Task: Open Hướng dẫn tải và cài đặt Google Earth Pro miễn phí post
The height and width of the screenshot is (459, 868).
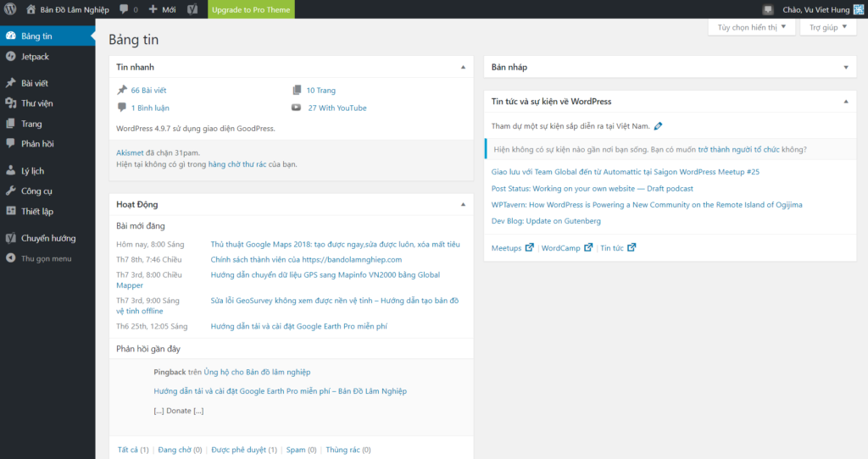Action: (x=299, y=326)
